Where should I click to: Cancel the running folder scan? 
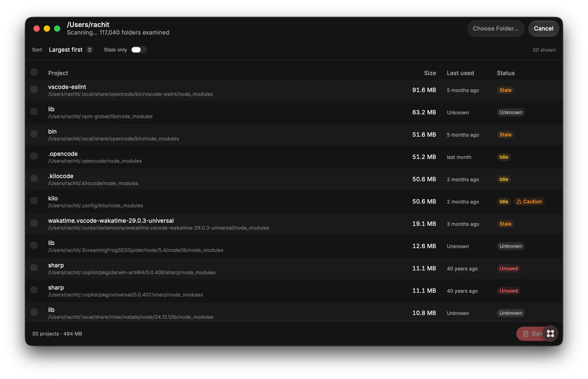point(543,29)
